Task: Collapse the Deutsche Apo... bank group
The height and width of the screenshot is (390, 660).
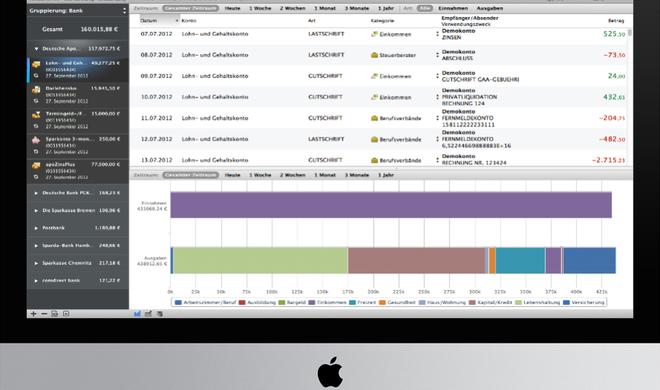Action: [36, 49]
